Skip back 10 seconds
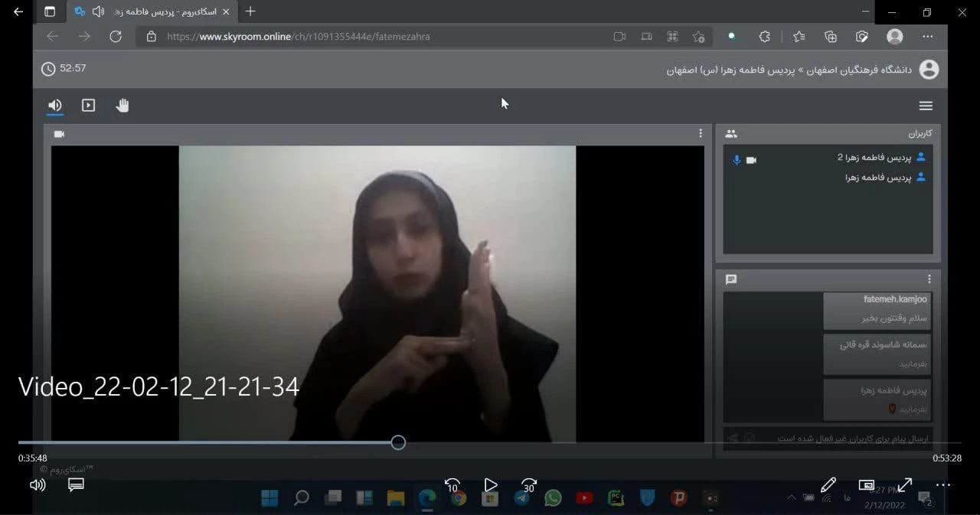Viewport: 980px width, 515px height. (x=452, y=485)
